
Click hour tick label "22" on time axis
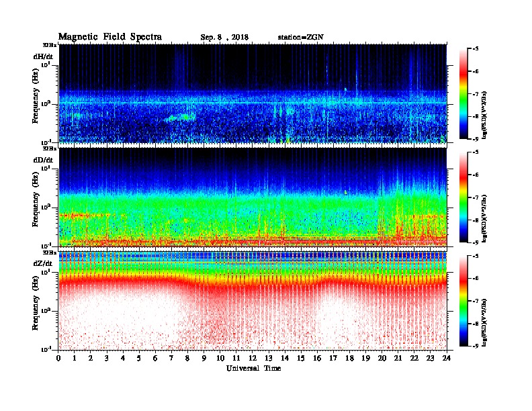(414, 359)
